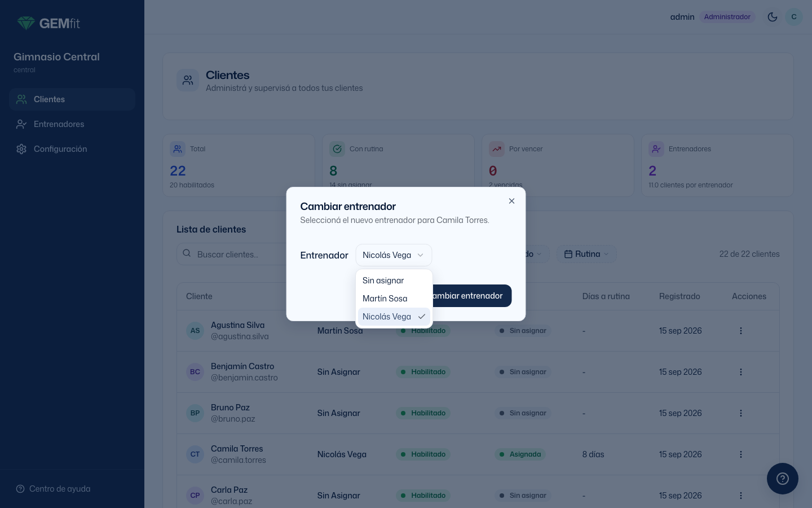Choose Nicolás Vega in trainer list
The height and width of the screenshot is (508, 812).
click(x=394, y=317)
